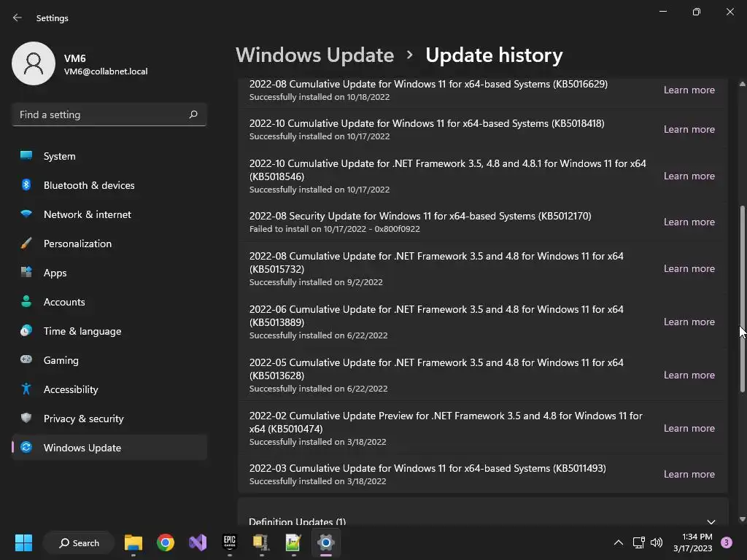Image resolution: width=747 pixels, height=560 pixels.
Task: Click the System monitor icon
Action: [26, 156]
